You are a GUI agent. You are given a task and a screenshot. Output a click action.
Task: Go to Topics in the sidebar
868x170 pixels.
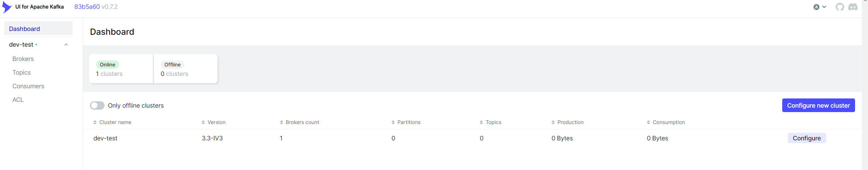(x=21, y=73)
